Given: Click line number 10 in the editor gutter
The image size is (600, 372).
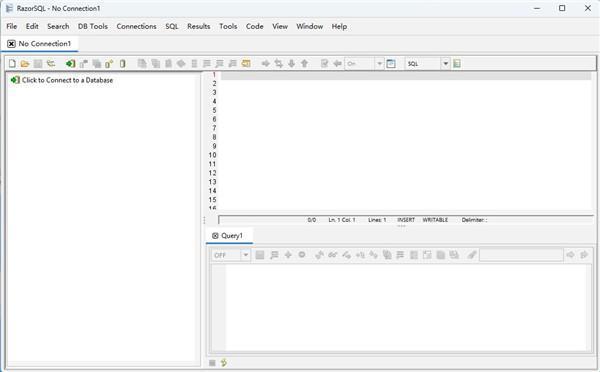Looking at the screenshot, I should pos(212,155).
